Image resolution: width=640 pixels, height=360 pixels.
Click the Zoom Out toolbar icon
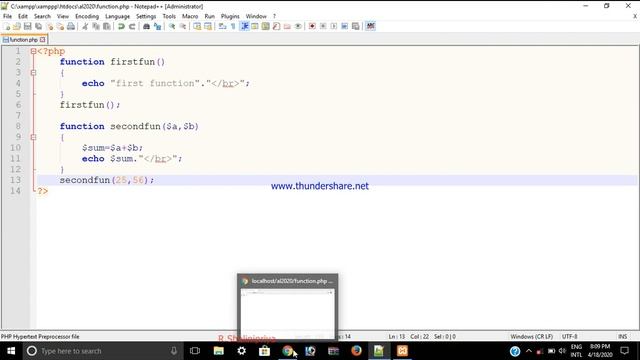[182, 26]
